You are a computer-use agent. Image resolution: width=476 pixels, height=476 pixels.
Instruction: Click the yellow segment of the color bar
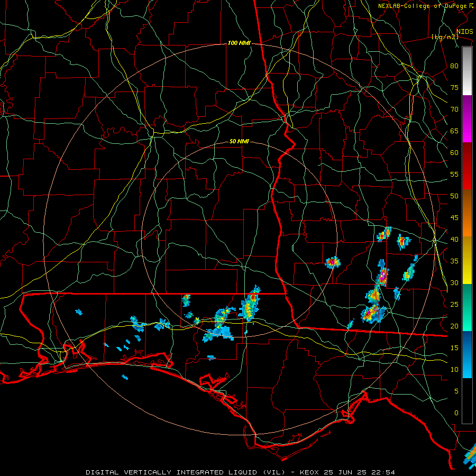(x=467, y=260)
